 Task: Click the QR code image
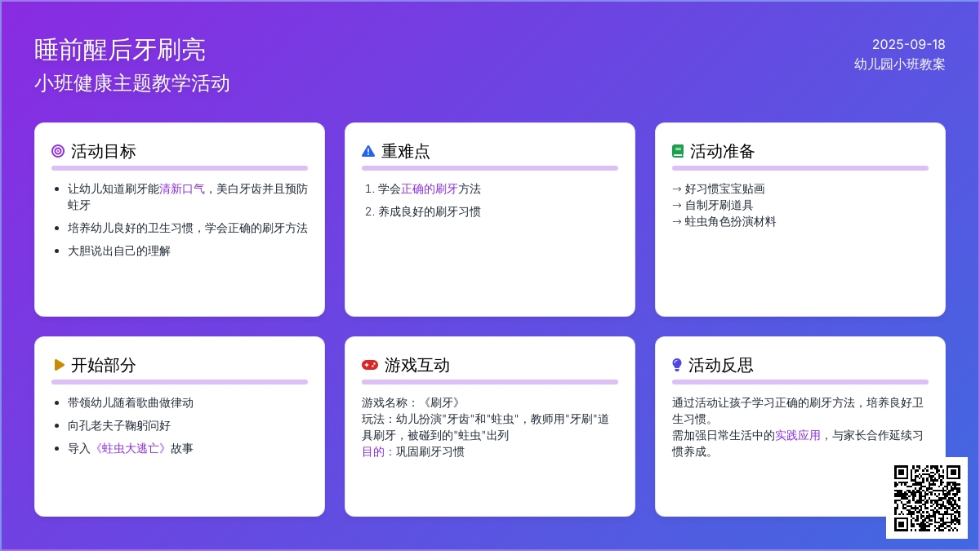927,498
